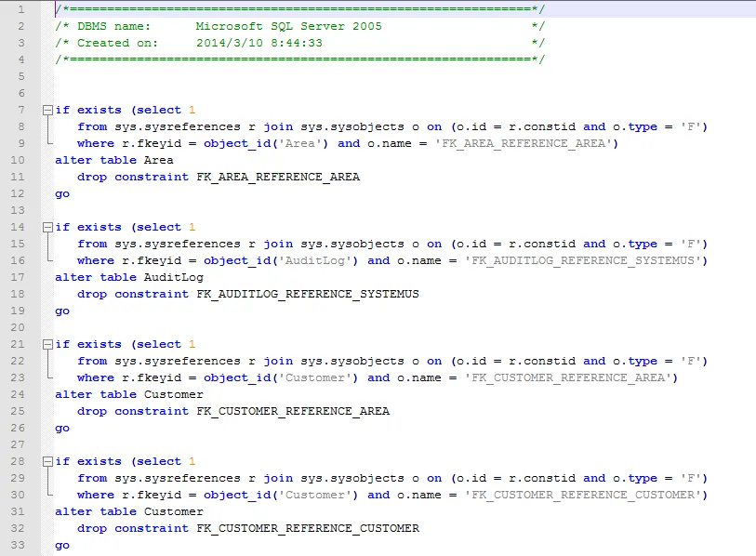The height and width of the screenshot is (556, 756).
Task: Collapse the code fold at line 14
Action: click(x=47, y=227)
